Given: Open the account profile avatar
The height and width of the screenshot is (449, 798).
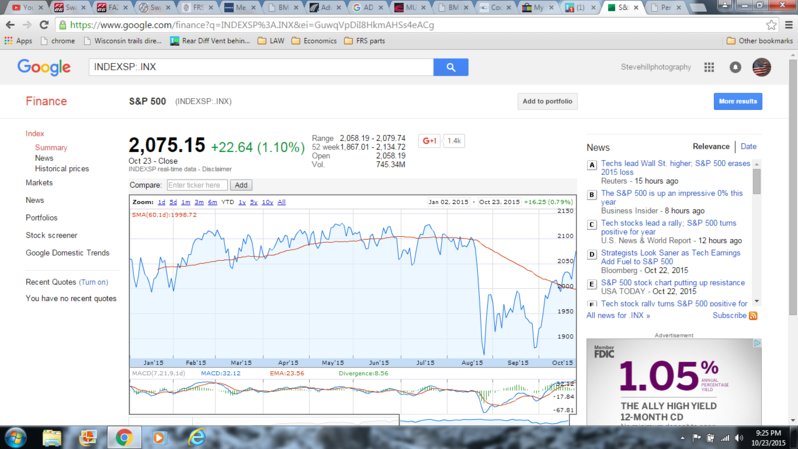Looking at the screenshot, I should (761, 67).
